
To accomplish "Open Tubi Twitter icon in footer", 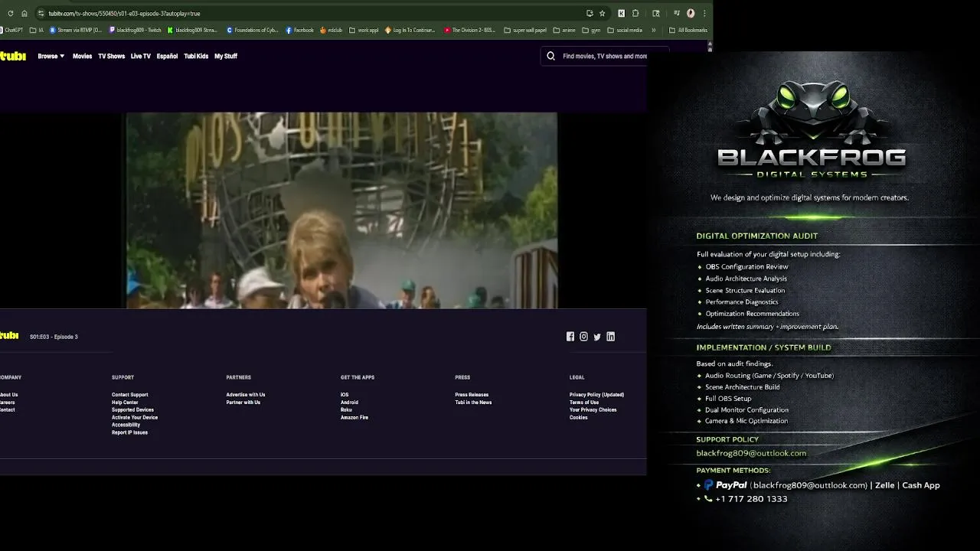I will [597, 337].
